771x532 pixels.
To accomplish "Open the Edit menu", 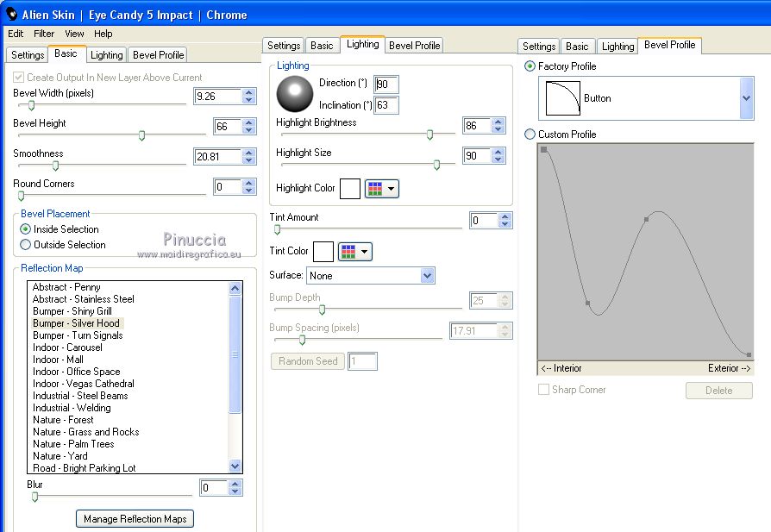I will (16, 34).
